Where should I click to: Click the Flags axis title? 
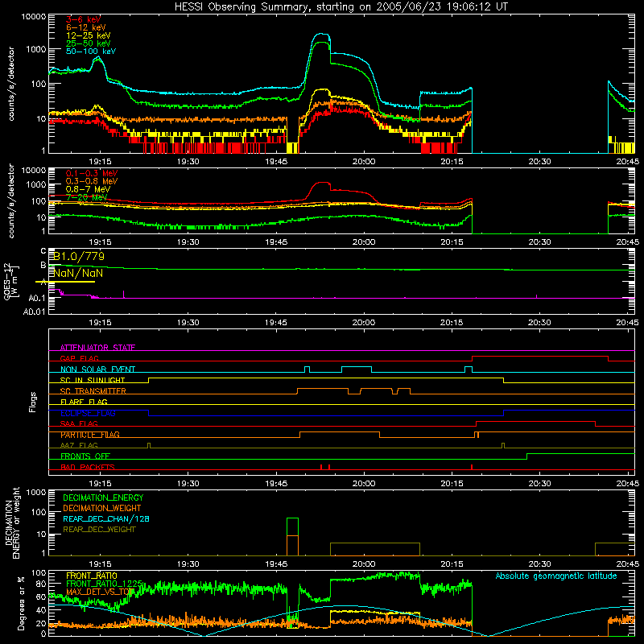(x=32, y=402)
